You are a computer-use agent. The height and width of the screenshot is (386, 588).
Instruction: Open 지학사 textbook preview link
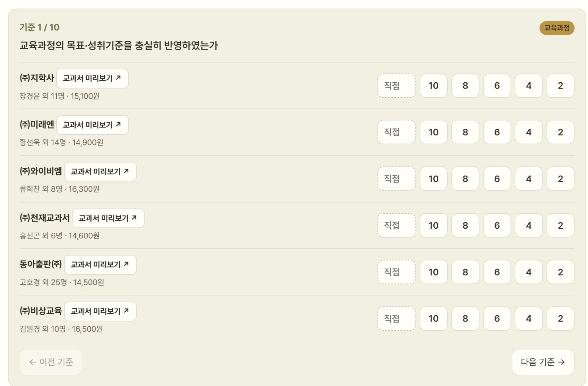[92, 78]
